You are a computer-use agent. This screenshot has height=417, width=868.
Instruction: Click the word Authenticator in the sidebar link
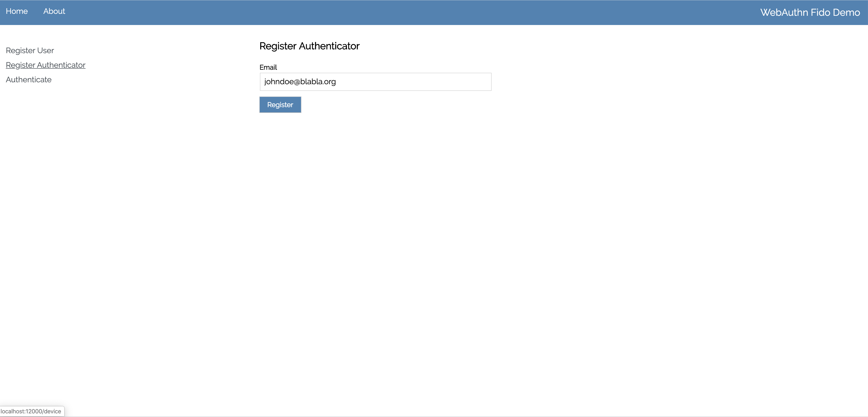pyautogui.click(x=61, y=65)
